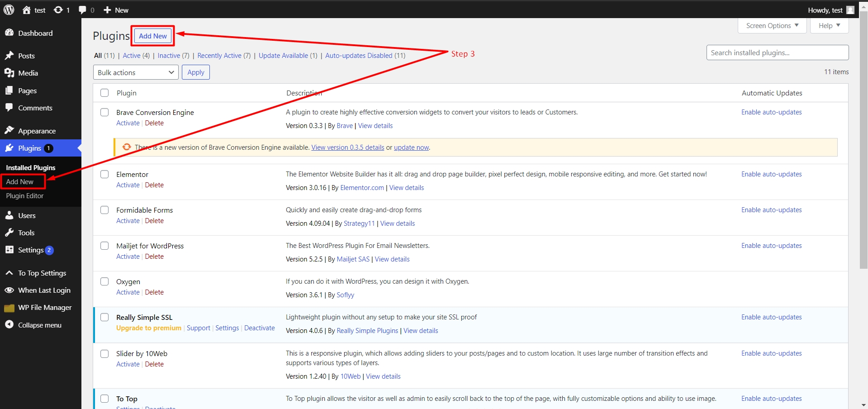Image resolution: width=868 pixels, height=409 pixels.
Task: Check the Elementor plugin checkbox
Action: (104, 174)
